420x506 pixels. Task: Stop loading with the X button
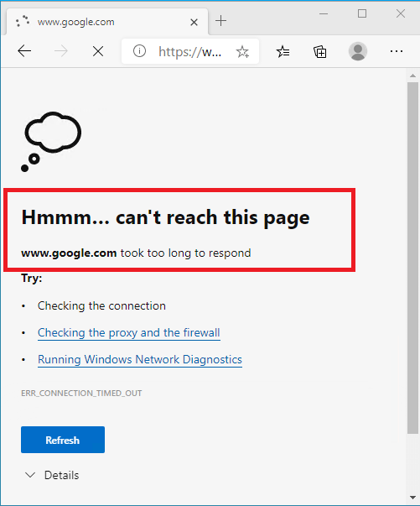pyautogui.click(x=98, y=51)
